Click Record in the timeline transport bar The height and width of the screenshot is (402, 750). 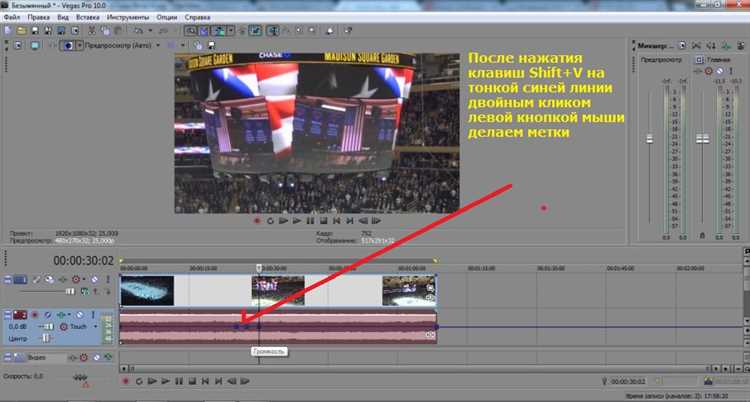[x=126, y=381]
